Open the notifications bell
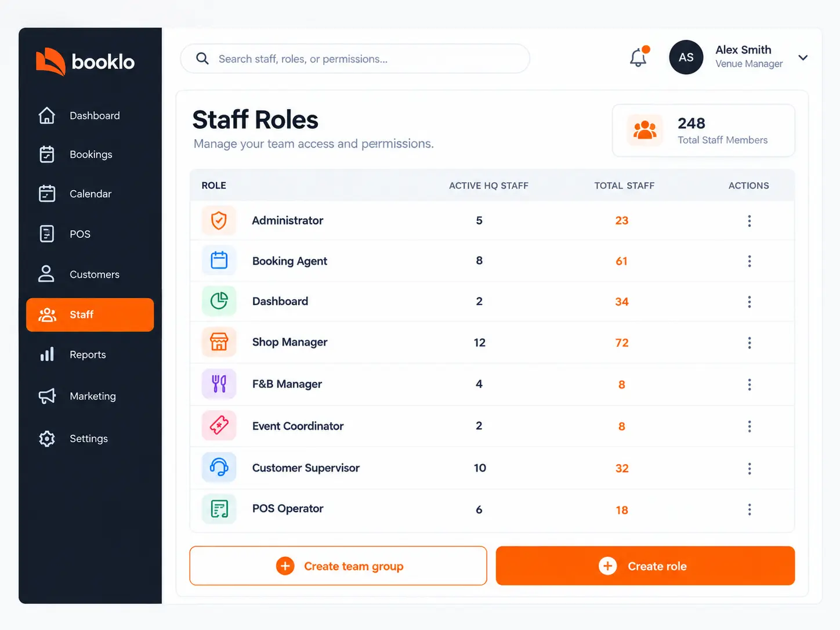The width and height of the screenshot is (840, 630). click(639, 57)
